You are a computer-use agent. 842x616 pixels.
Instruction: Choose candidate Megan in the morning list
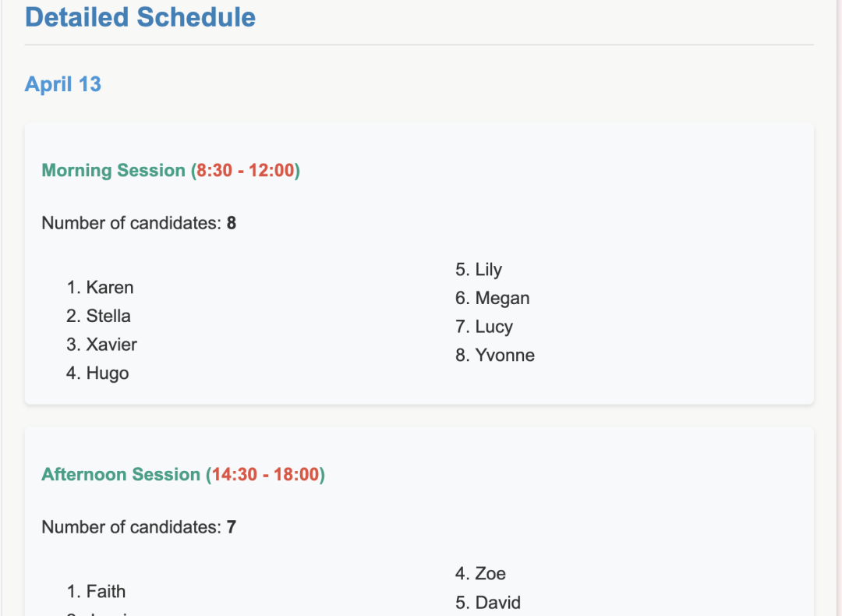(x=502, y=298)
